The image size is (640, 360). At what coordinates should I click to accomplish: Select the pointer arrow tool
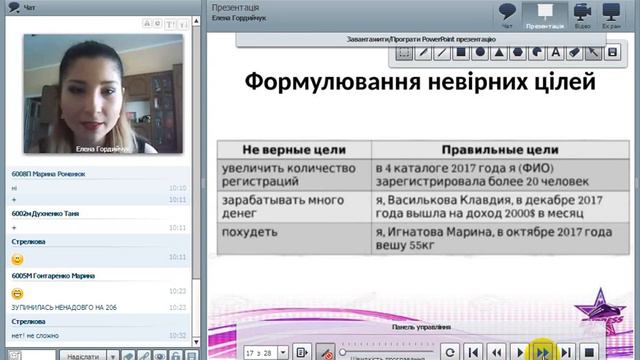tap(593, 53)
